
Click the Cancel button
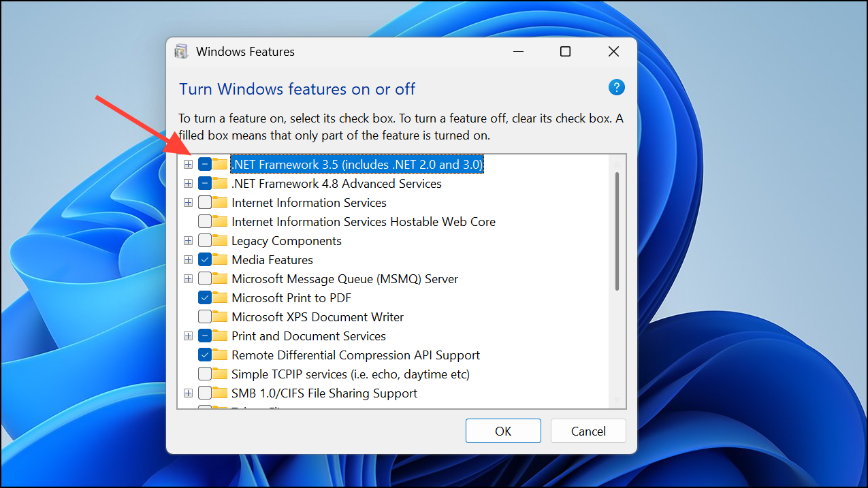(x=588, y=431)
